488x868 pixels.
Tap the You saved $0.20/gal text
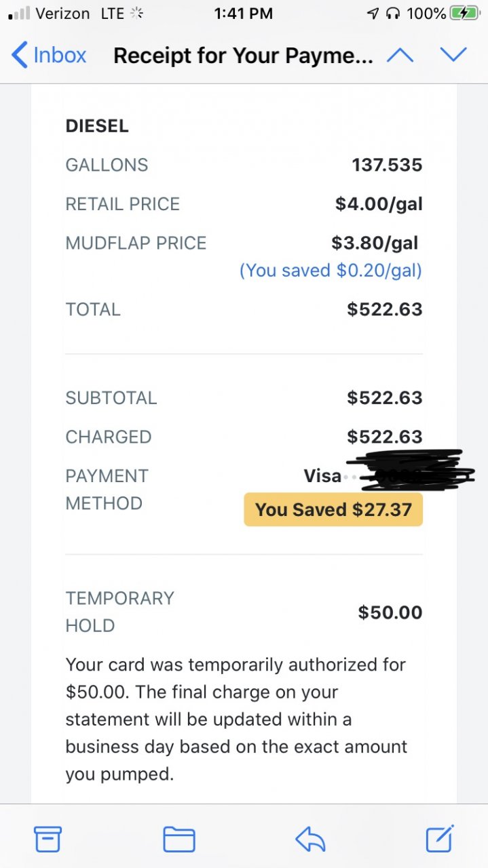pyautogui.click(x=331, y=271)
